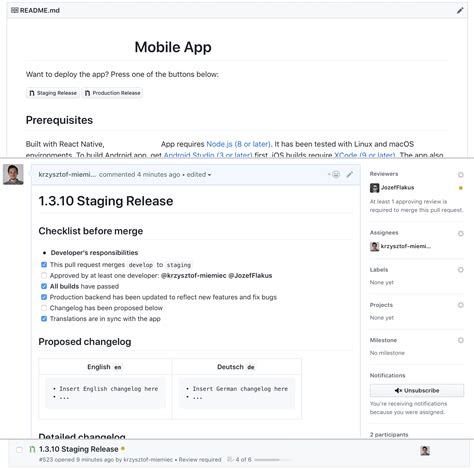Open the Milestone gear settings
Screen dimensions: 474x470
(461, 340)
